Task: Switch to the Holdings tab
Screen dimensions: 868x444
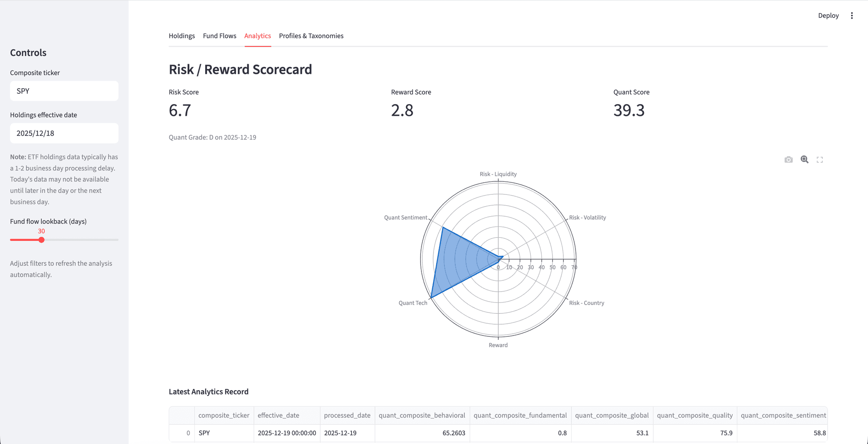Action: pos(181,36)
